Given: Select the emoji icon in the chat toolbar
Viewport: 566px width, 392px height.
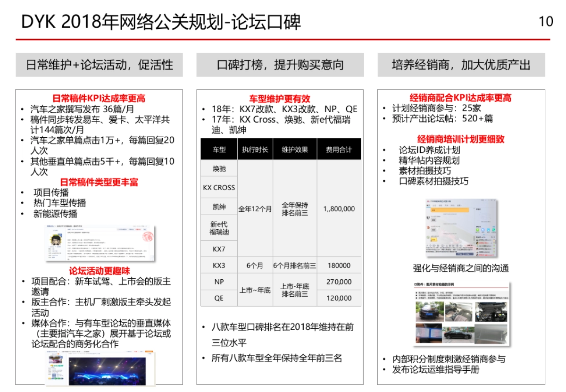Looking at the screenshot, I should [430, 245].
